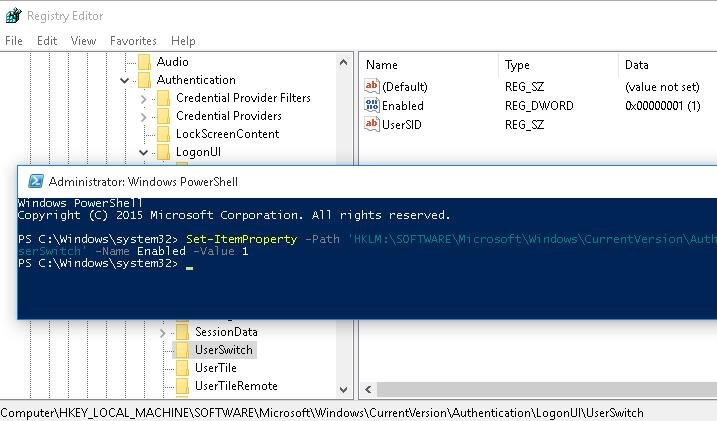Click the Enabled DWORD value icon
The image size is (717, 421).
pyautogui.click(x=372, y=105)
